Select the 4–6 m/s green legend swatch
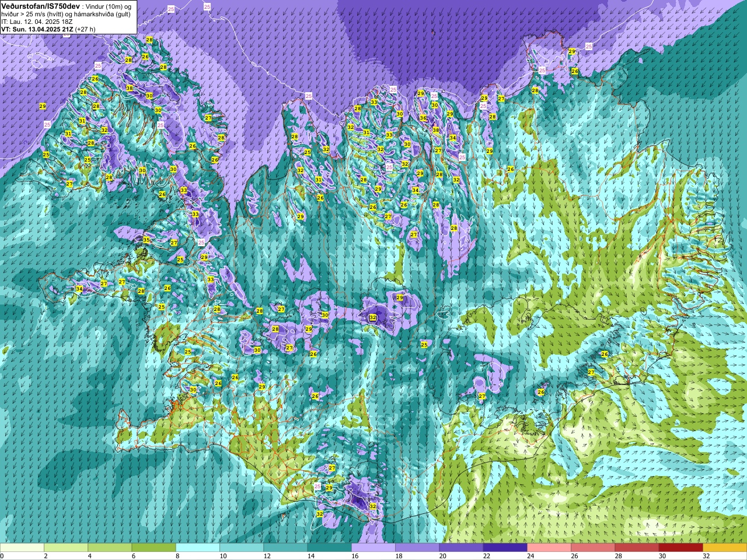747x560 pixels. pos(110,548)
